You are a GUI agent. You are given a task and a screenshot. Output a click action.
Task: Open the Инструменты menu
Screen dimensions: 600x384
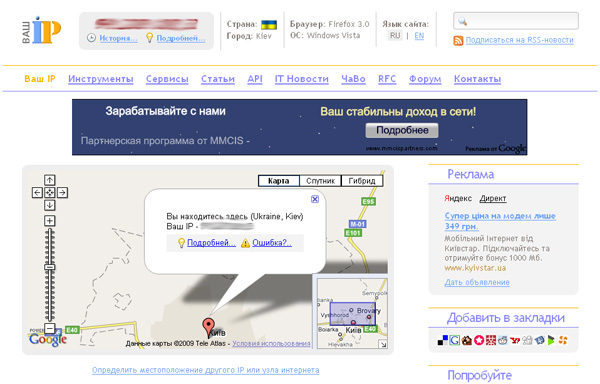[101, 79]
